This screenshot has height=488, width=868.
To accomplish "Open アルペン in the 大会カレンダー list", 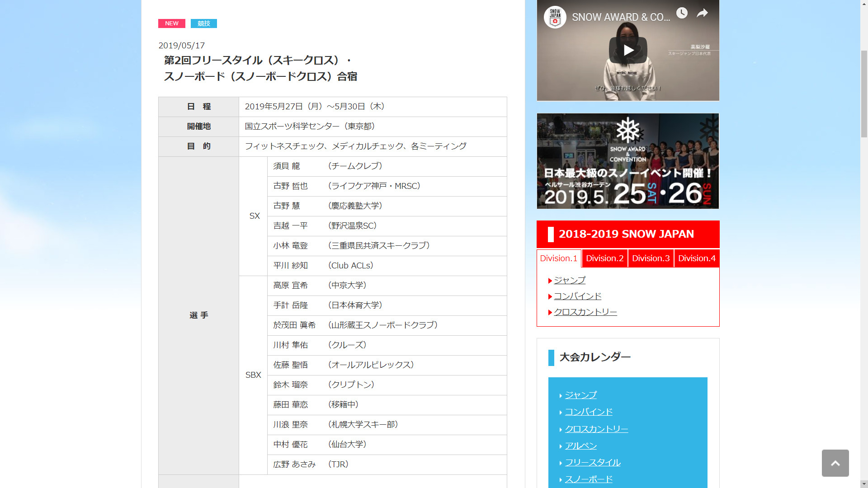I will 580,446.
